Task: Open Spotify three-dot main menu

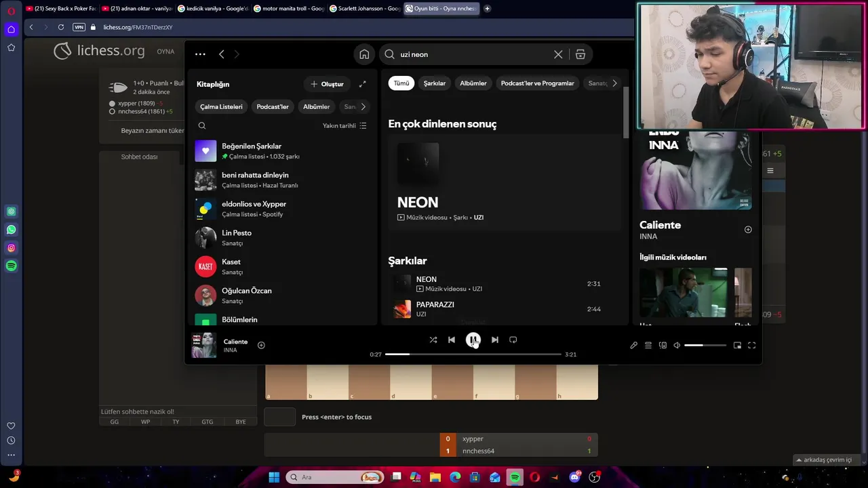Action: click(x=200, y=54)
